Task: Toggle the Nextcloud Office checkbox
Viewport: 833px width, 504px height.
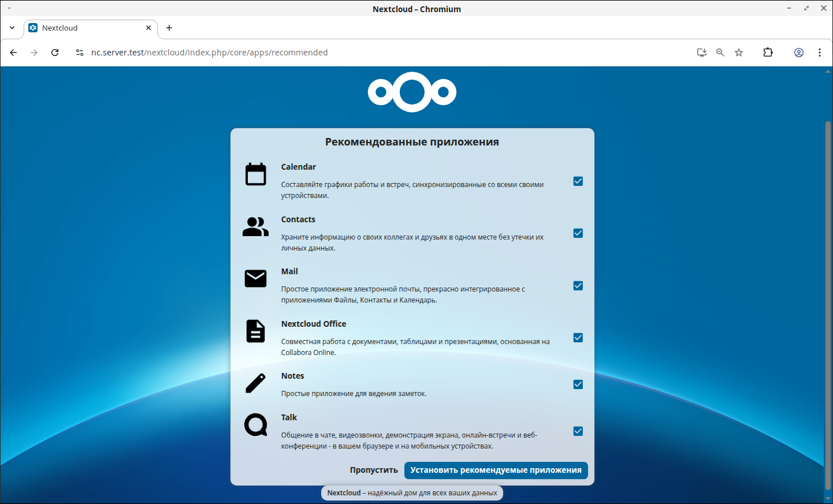Action: 578,338
